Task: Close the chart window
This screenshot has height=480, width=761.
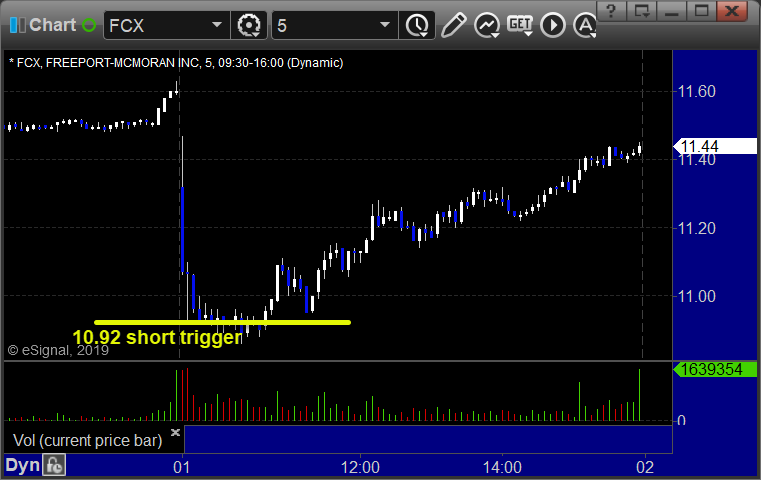Action: click(x=732, y=11)
